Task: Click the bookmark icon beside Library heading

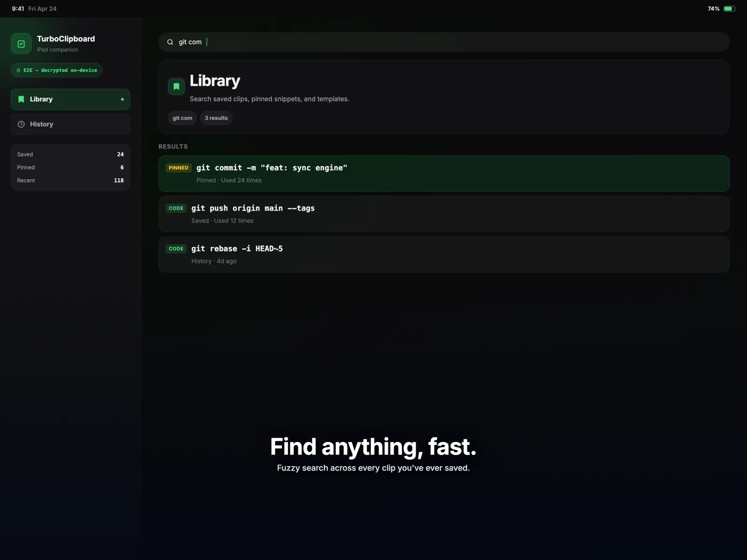Action: (x=176, y=86)
